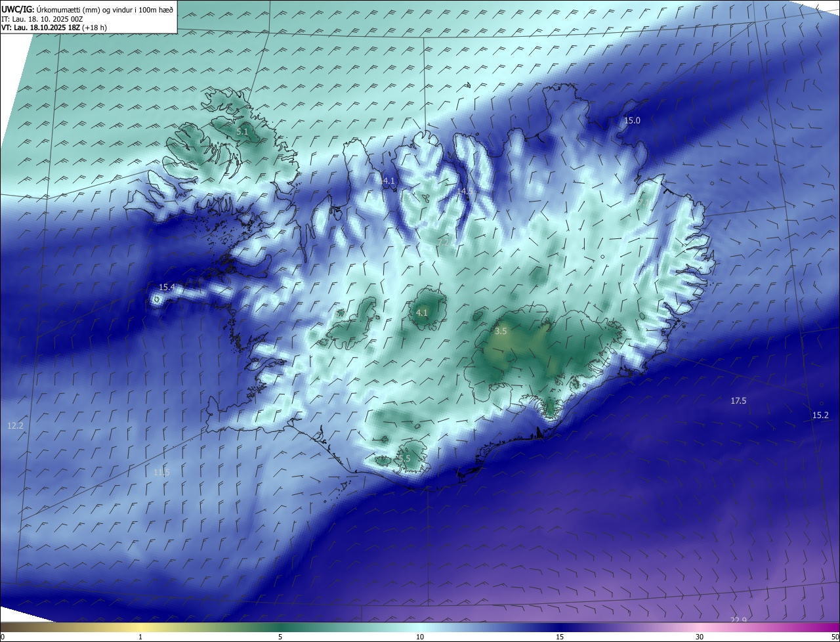The height and width of the screenshot is (642, 840).
Task: Click the 12.2 value label
Action: (15, 425)
